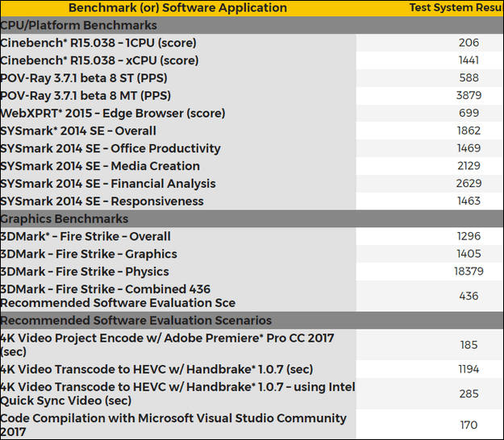Select the '3DMark – Fire Strike – Combined 436' label
Viewport: 504px width, 440px height.
click(x=105, y=289)
